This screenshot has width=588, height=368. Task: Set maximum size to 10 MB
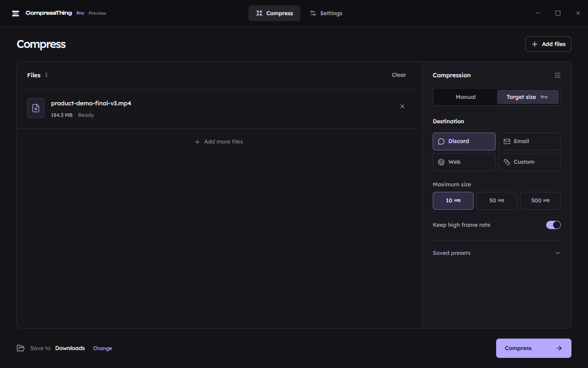[453, 201]
